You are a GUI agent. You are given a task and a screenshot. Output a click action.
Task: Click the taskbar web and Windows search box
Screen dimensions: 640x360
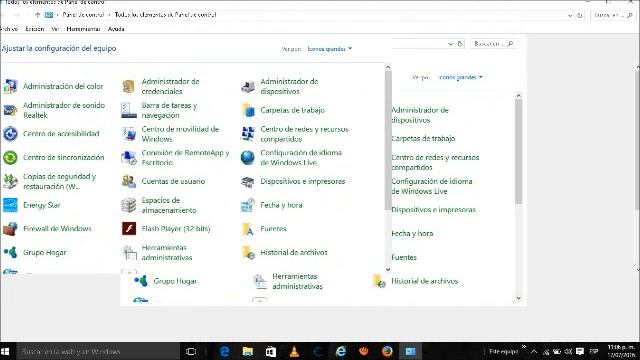(x=98, y=351)
